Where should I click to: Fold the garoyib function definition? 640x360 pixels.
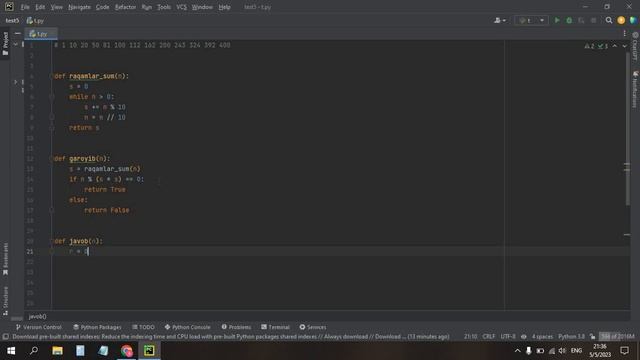pos(52,159)
